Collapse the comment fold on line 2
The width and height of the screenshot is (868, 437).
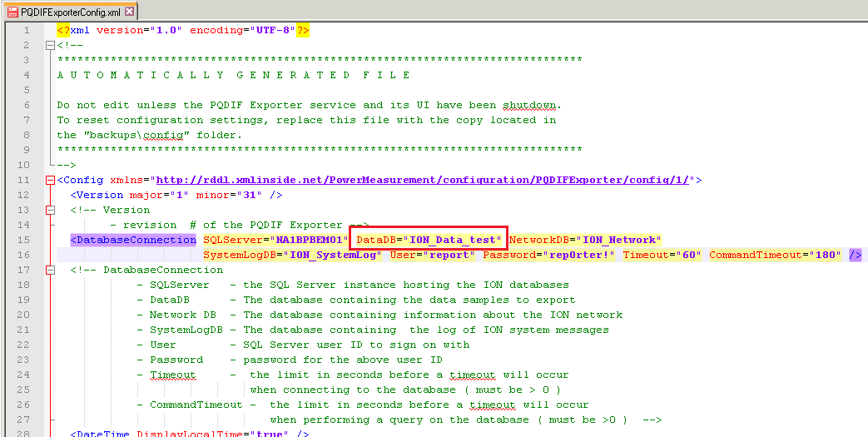click(51, 46)
